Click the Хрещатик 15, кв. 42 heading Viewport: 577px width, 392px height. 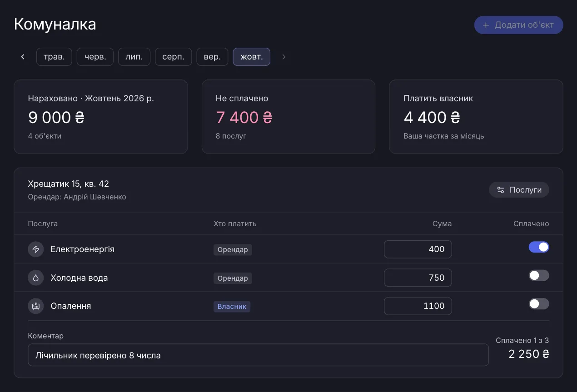pyautogui.click(x=69, y=184)
